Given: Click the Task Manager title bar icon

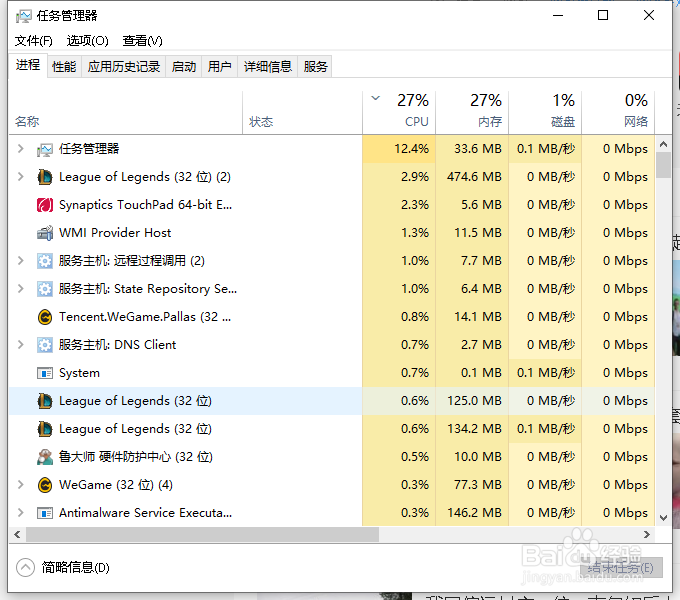Looking at the screenshot, I should [23, 16].
